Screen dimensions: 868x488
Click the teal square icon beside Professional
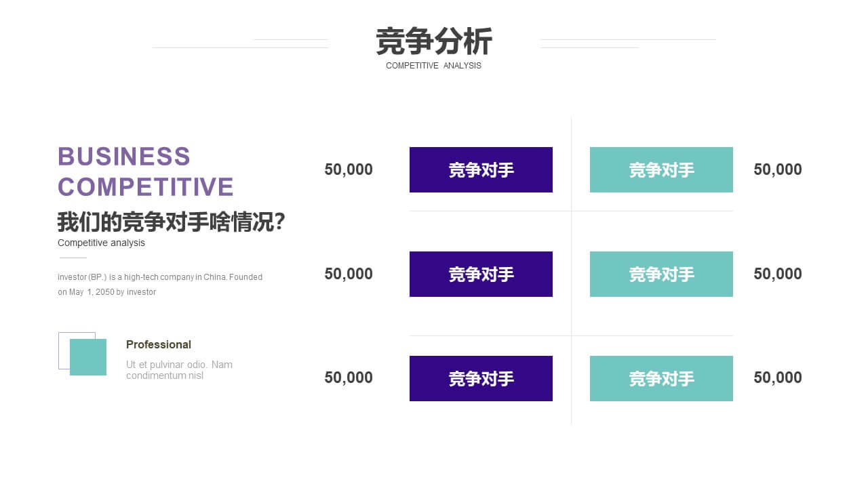pos(88,357)
